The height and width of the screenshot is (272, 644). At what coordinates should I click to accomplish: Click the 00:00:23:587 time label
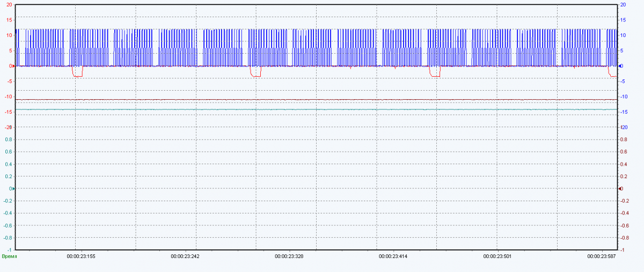[x=602, y=256]
